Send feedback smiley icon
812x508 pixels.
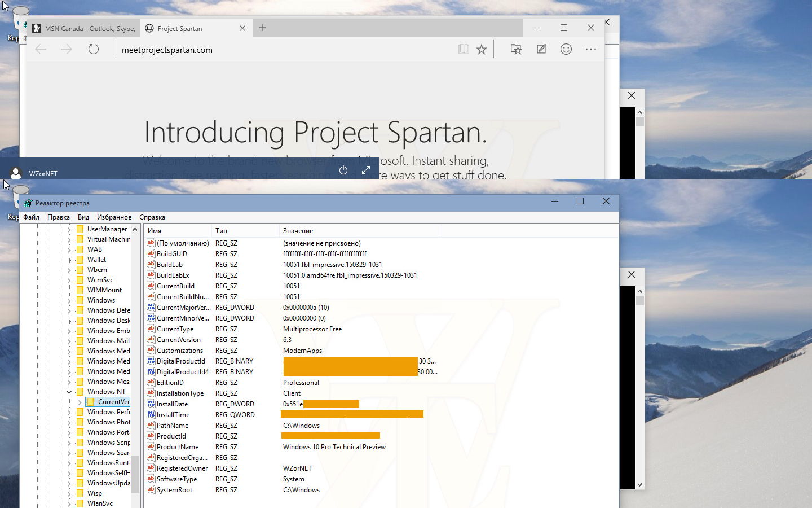tap(566, 50)
